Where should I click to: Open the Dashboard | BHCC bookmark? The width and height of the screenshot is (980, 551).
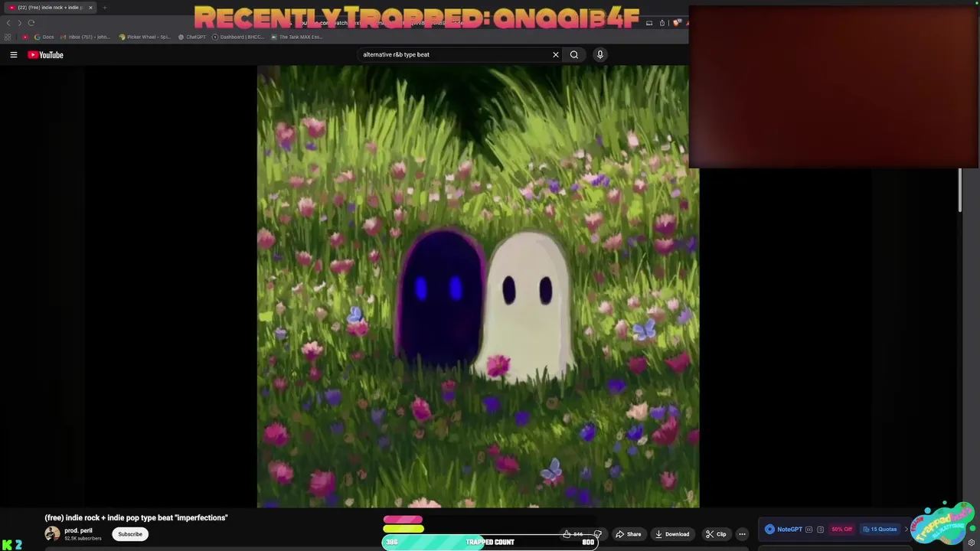238,37
